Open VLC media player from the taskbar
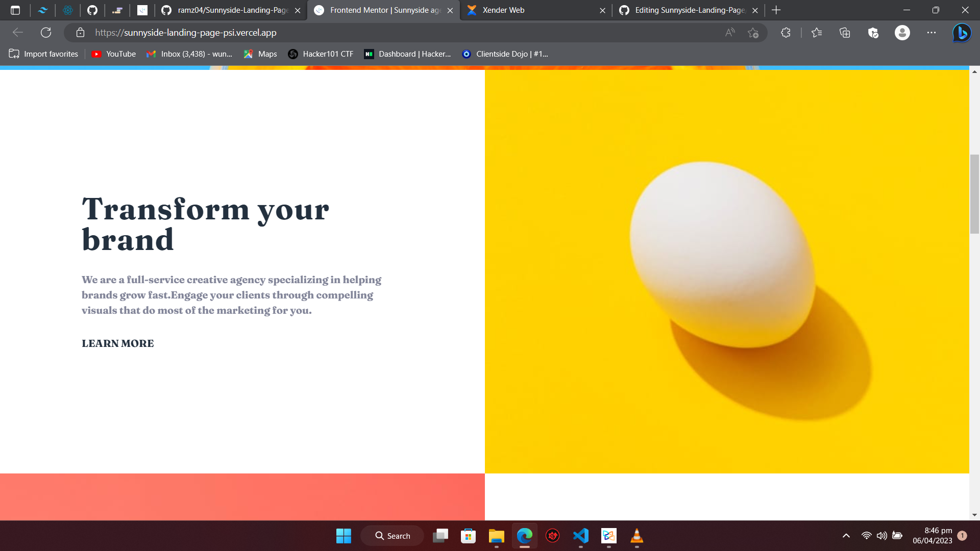980x551 pixels. pos(636,536)
